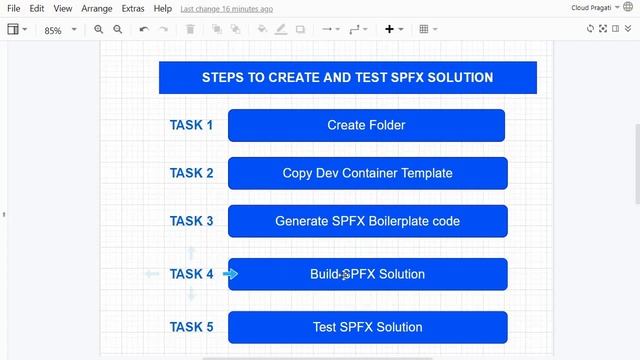Click the send to back icon
The width and height of the screenshot is (640, 360).
[236, 29]
